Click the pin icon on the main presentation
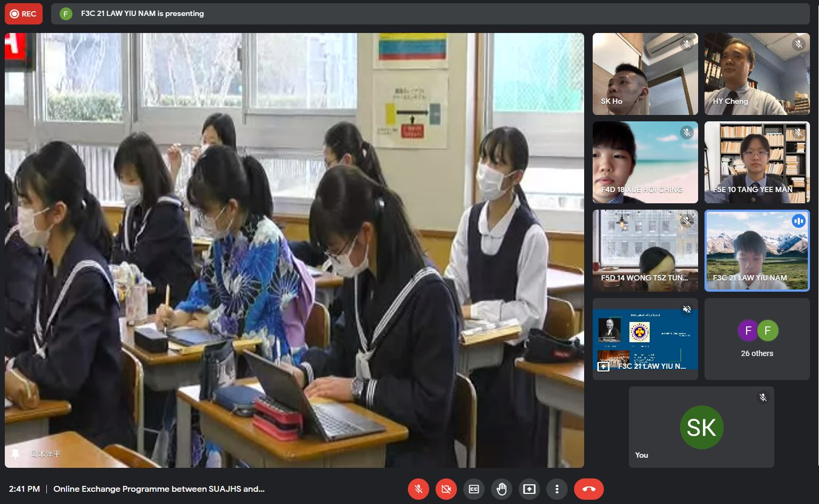819x504 pixels. click(15, 454)
